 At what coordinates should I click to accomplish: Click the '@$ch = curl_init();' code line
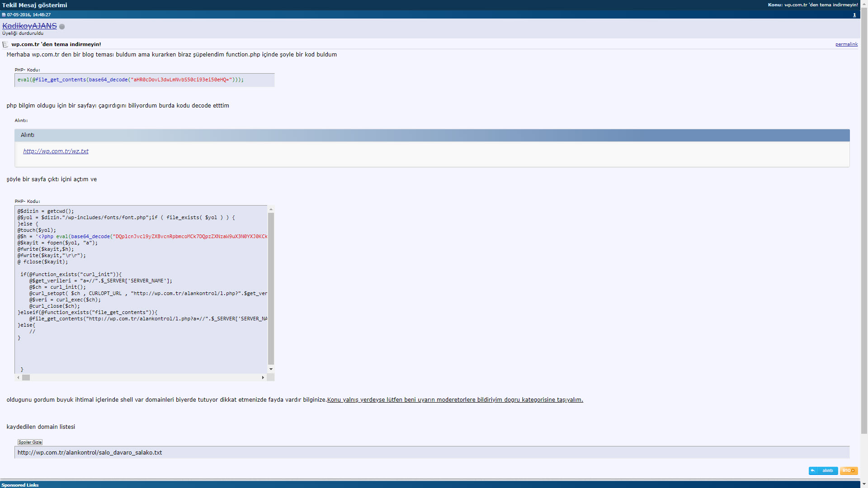tap(57, 287)
